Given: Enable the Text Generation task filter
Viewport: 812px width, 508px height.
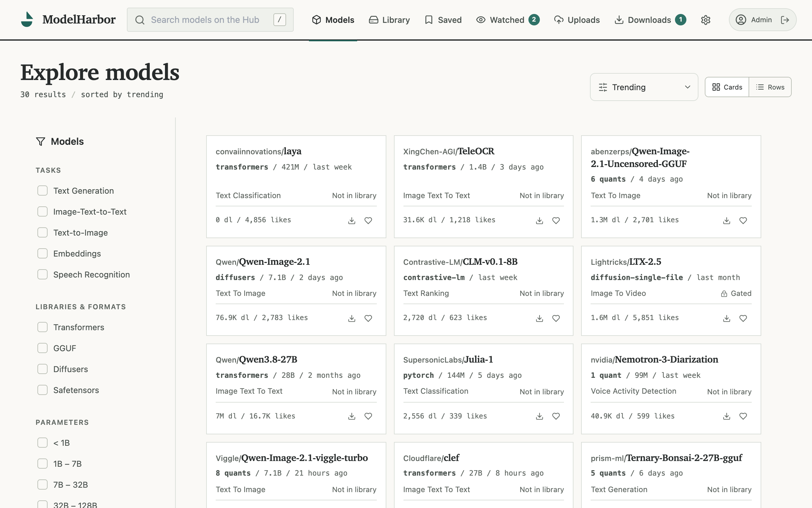Looking at the screenshot, I should point(42,190).
